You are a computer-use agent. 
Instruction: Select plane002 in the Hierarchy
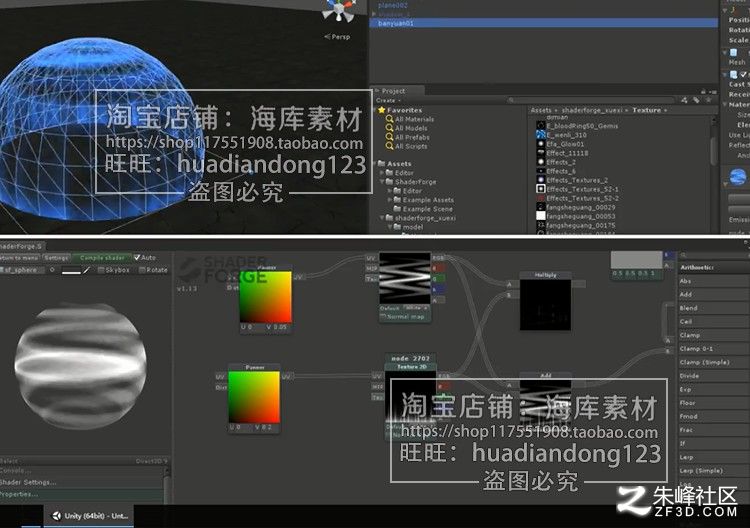393,5
